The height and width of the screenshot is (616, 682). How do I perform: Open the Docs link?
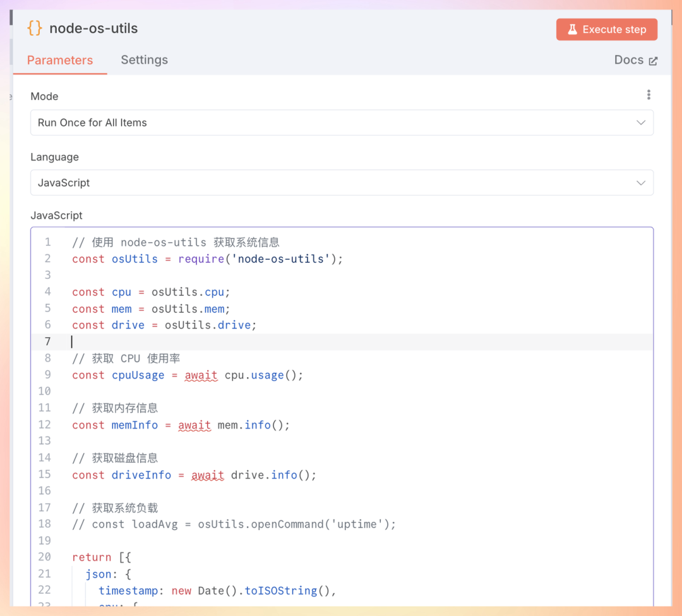point(629,59)
